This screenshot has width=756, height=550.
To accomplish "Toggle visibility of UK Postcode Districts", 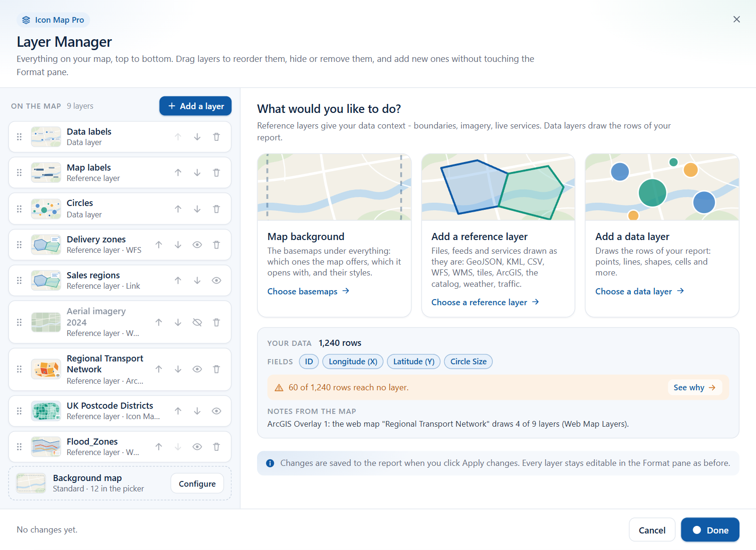I will [x=216, y=411].
